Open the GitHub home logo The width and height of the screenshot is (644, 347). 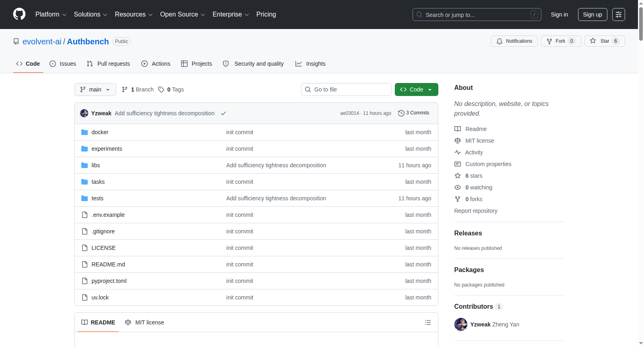19,14
